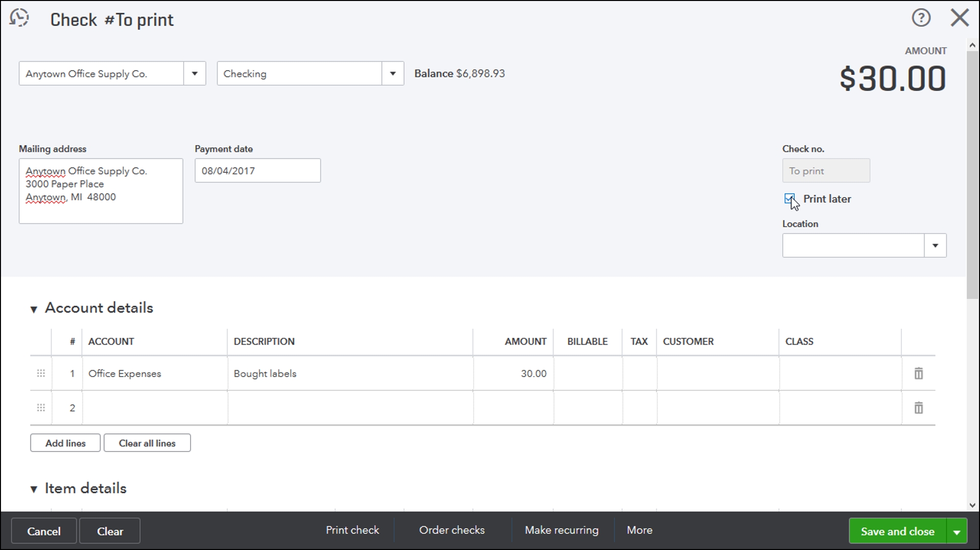Close the check form with X
This screenshot has width=980, height=550.
click(959, 18)
